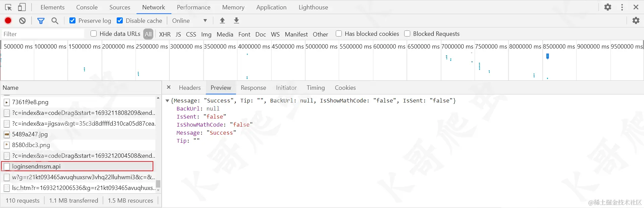Viewport: 644px width, 208px height.
Task: Filter requests by Media
Action: (x=225, y=34)
